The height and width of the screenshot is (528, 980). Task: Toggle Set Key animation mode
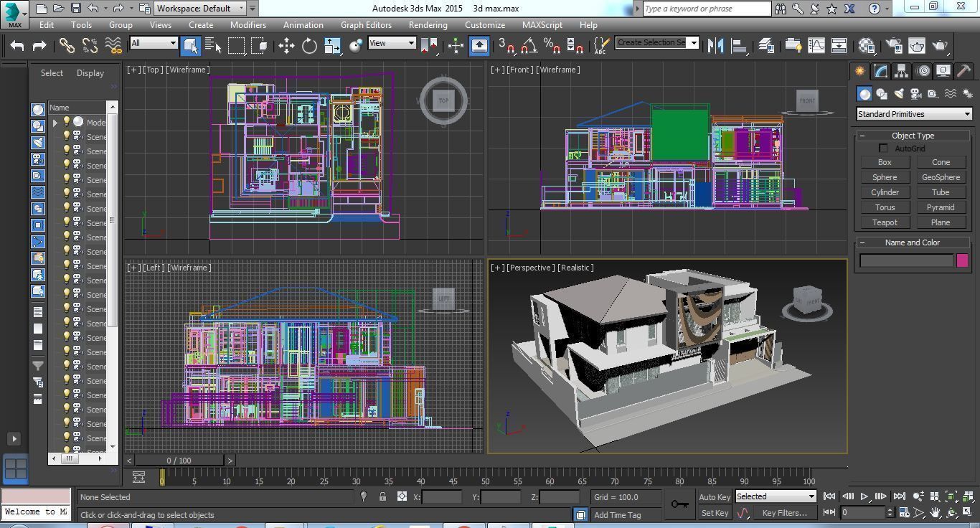715,513
